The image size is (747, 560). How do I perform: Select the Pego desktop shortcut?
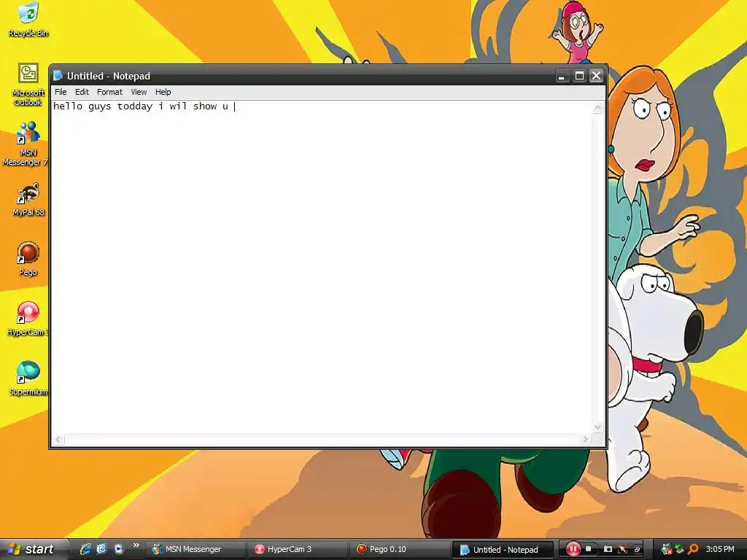(x=28, y=260)
